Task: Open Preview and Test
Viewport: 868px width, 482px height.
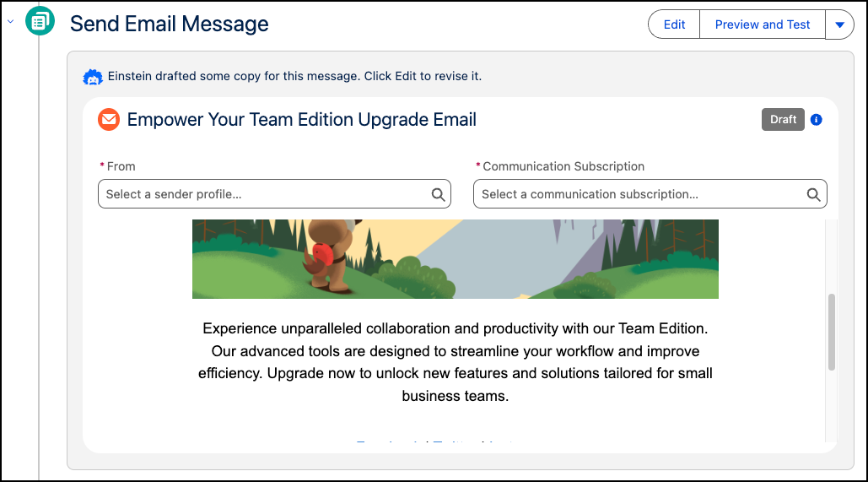Action: click(762, 24)
